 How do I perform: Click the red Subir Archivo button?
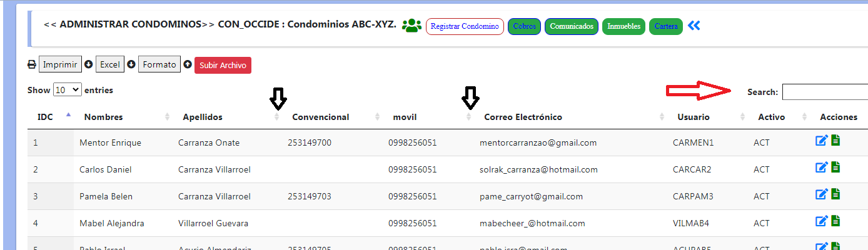pyautogui.click(x=223, y=65)
